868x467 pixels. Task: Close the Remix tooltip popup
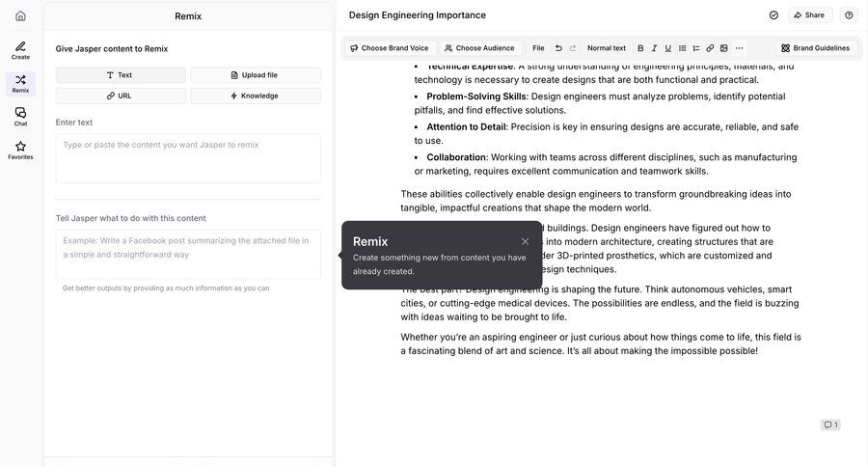click(525, 241)
